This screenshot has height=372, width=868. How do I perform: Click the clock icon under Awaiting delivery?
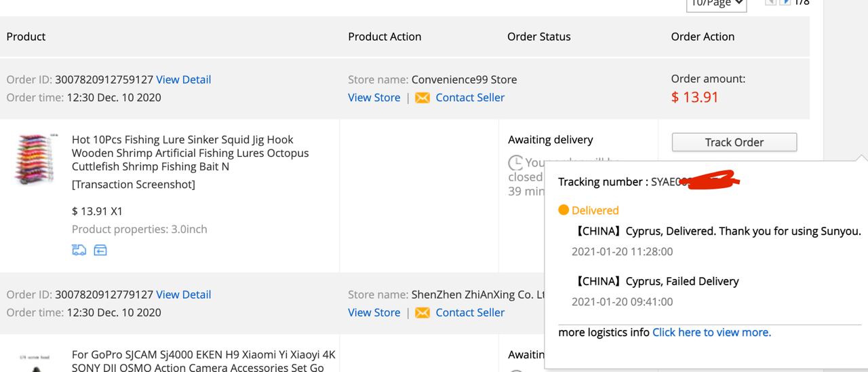pos(515,163)
